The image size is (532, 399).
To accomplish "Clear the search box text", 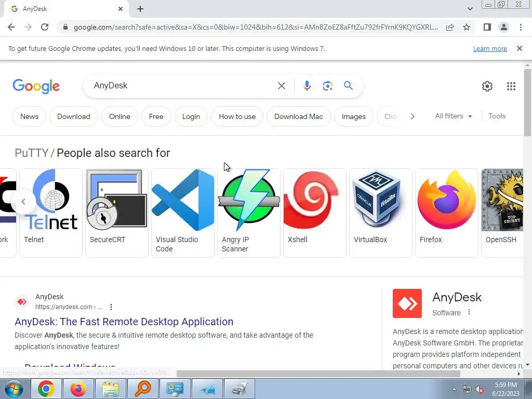I will tap(281, 86).
